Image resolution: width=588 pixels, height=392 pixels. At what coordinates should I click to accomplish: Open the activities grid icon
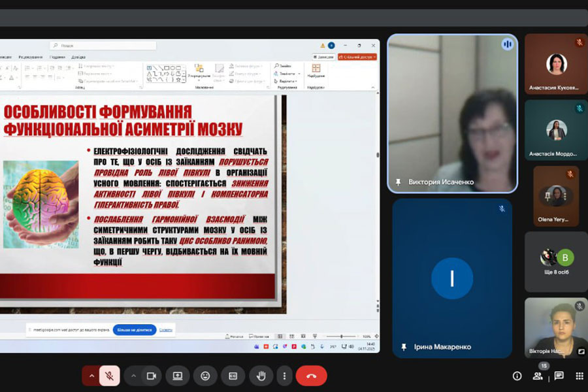tap(579, 376)
